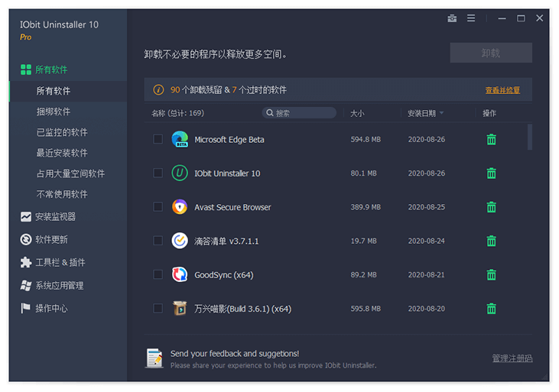This screenshot has height=392, width=559.
Task: Click the Microsoft Edge Beta name text
Action: pos(229,140)
